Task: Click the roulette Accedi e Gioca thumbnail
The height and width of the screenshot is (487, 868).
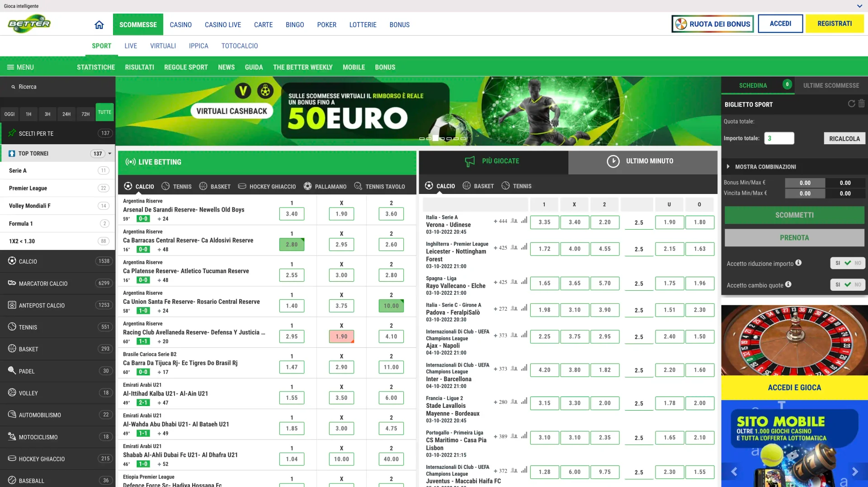Action: pyautogui.click(x=794, y=352)
